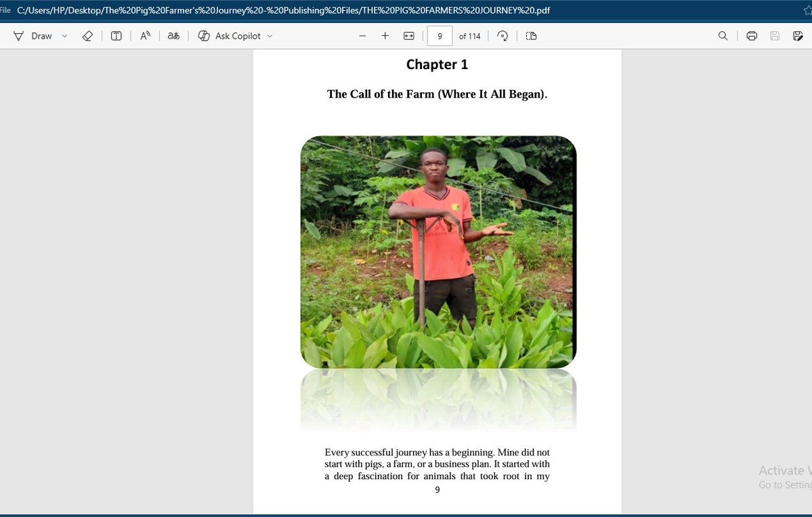Click Ask Copilot button
The height and width of the screenshot is (517, 812).
point(230,36)
